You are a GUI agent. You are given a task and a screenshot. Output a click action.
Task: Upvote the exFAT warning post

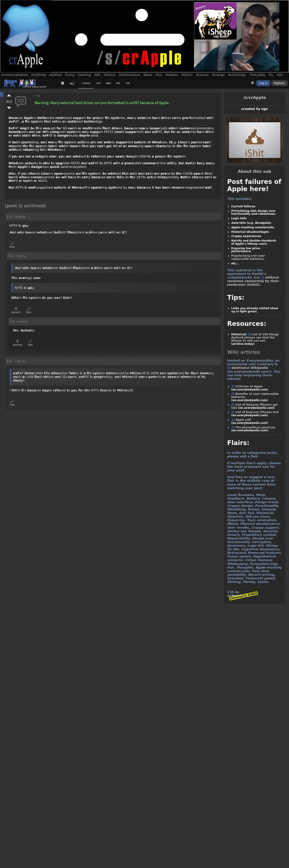coord(9,95)
